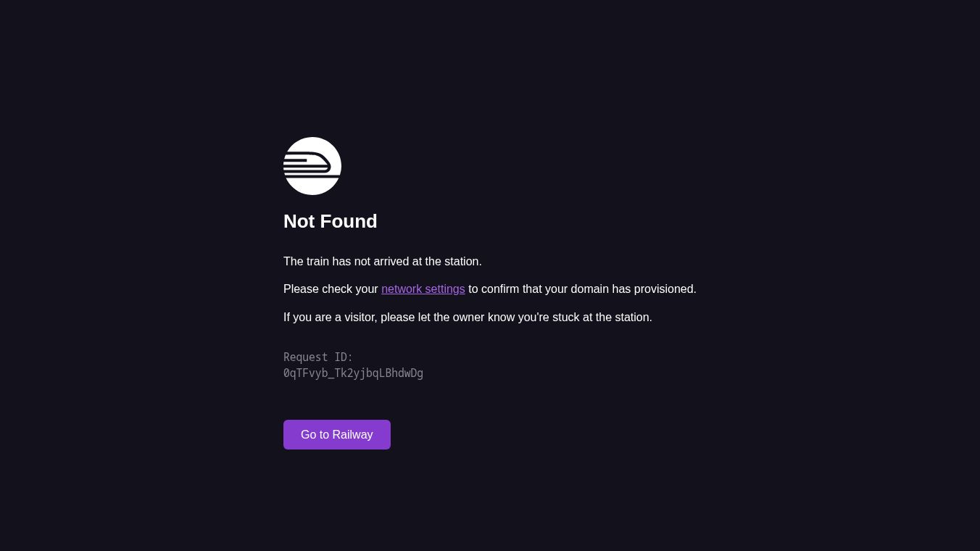Click the train has not arrived sentence
Screen dimensions: 980x551
(383, 262)
